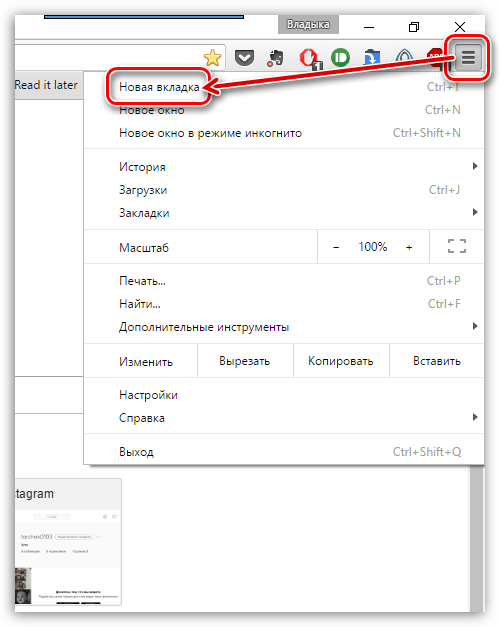Click the 'Read it later' bookmark
Viewport: 500px width, 627px height.
tap(46, 85)
